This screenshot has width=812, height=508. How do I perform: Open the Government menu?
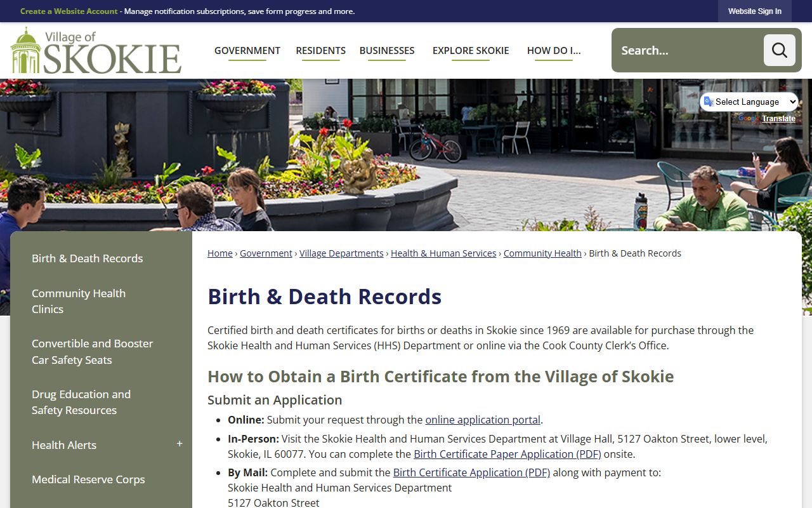pyautogui.click(x=247, y=51)
